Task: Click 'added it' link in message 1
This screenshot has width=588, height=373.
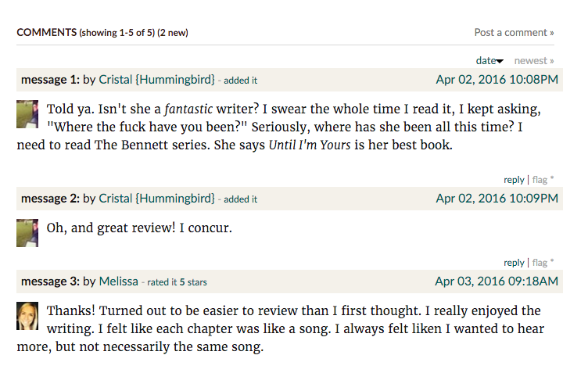Action: point(240,81)
